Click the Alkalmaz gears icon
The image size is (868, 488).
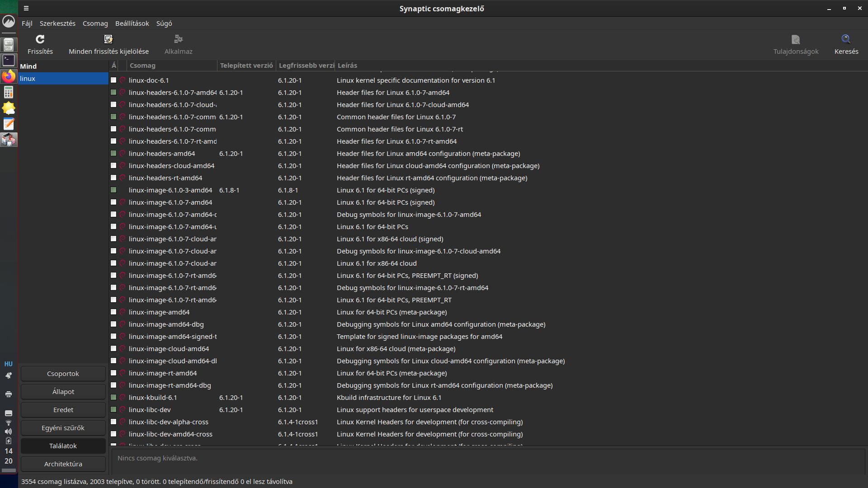(x=179, y=39)
